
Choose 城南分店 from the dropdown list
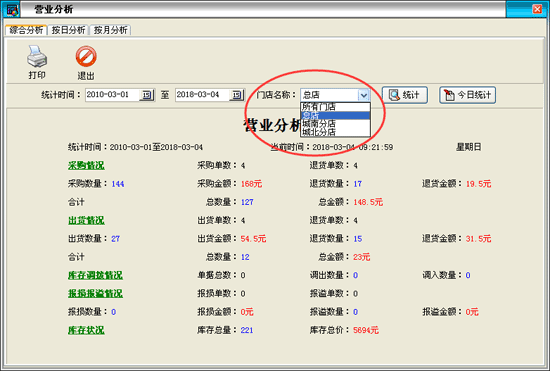tap(335, 123)
